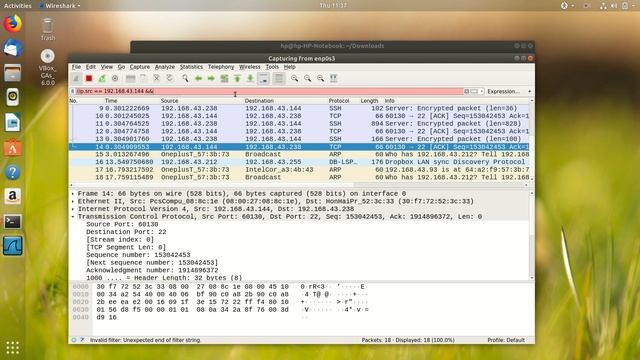This screenshot has width=640, height=360.
Task: Collapse the Transmission Control Protocol node
Action: click(73, 217)
